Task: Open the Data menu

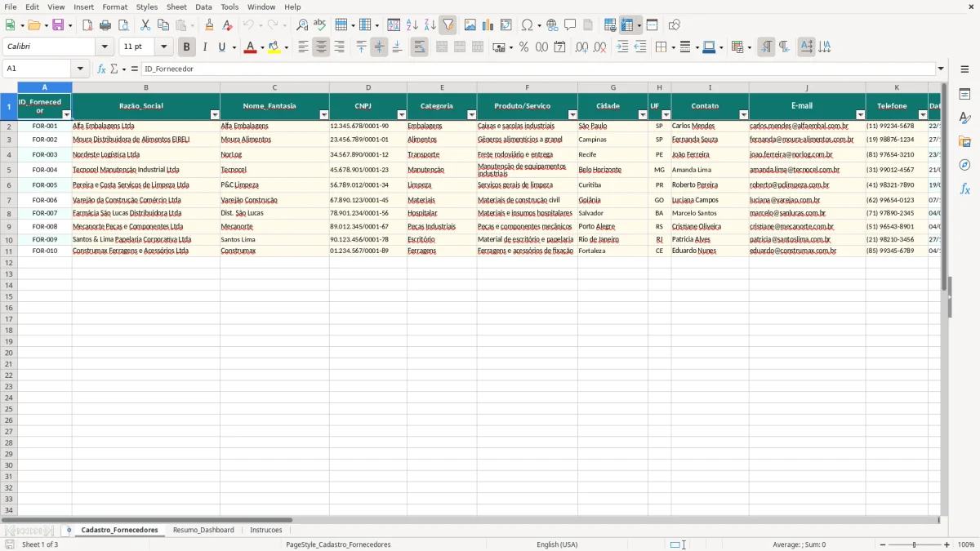Action: click(203, 7)
